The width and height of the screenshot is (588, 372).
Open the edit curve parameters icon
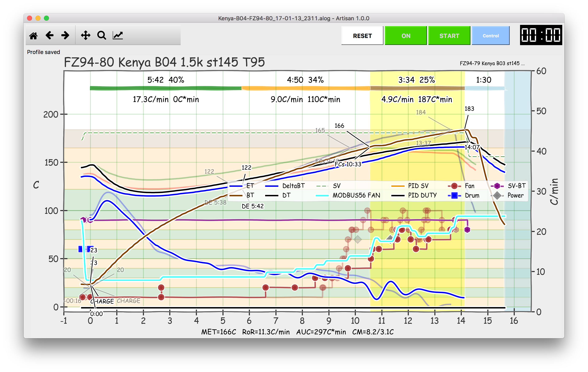tap(118, 35)
